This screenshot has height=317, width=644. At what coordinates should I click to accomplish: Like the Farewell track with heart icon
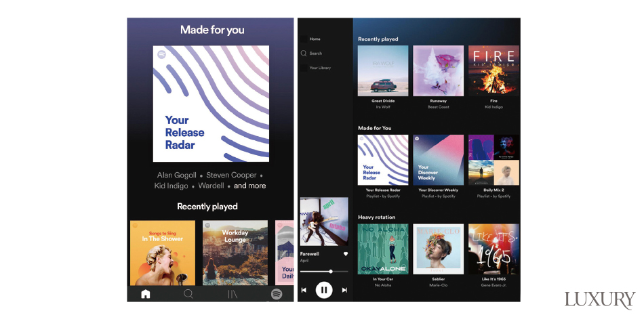point(346,254)
